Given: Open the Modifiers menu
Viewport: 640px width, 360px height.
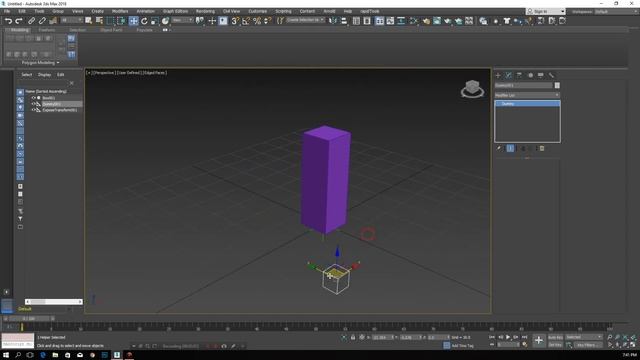Looking at the screenshot, I should [x=120, y=11].
